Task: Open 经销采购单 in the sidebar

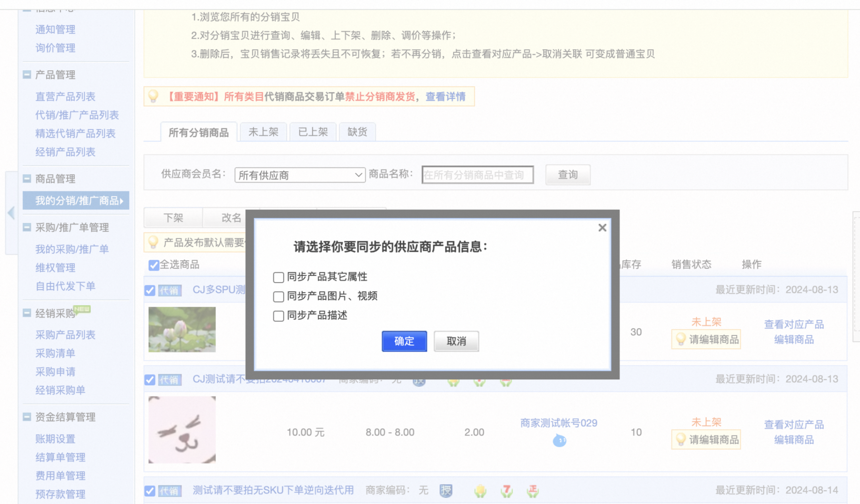Action: (60, 390)
